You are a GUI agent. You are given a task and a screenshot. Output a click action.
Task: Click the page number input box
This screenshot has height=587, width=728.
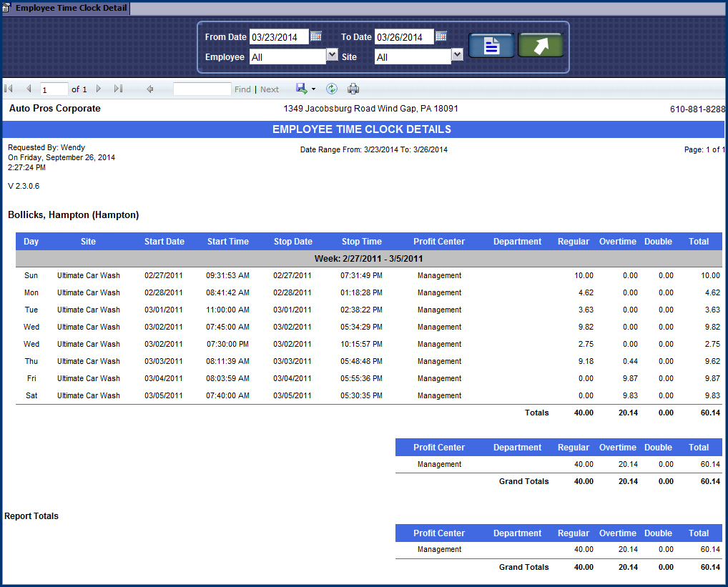(x=53, y=89)
